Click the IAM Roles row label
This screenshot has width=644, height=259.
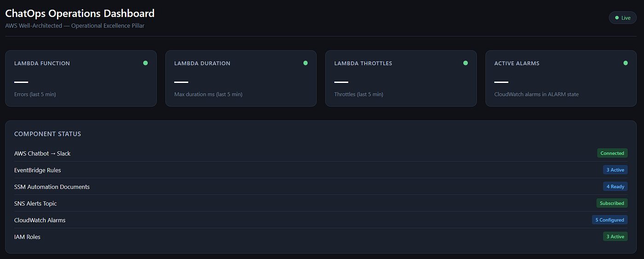27,236
